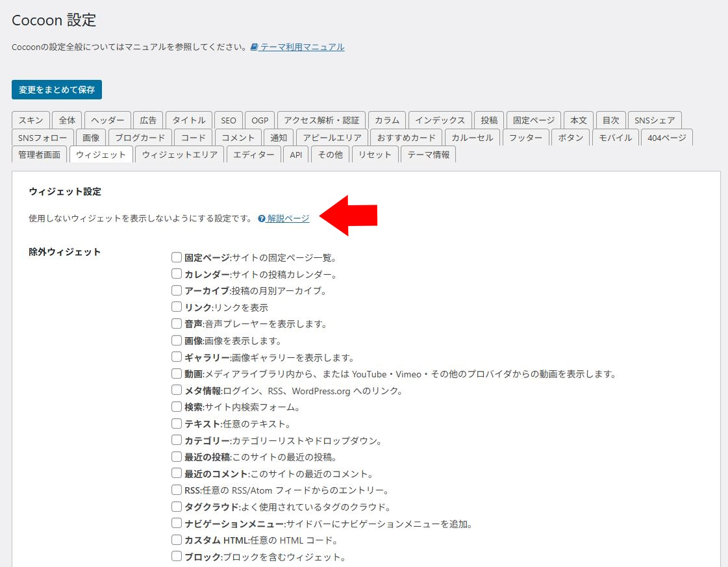The image size is (728, 567).
Task: Switch to the 本文 tab
Action: pyautogui.click(x=579, y=120)
